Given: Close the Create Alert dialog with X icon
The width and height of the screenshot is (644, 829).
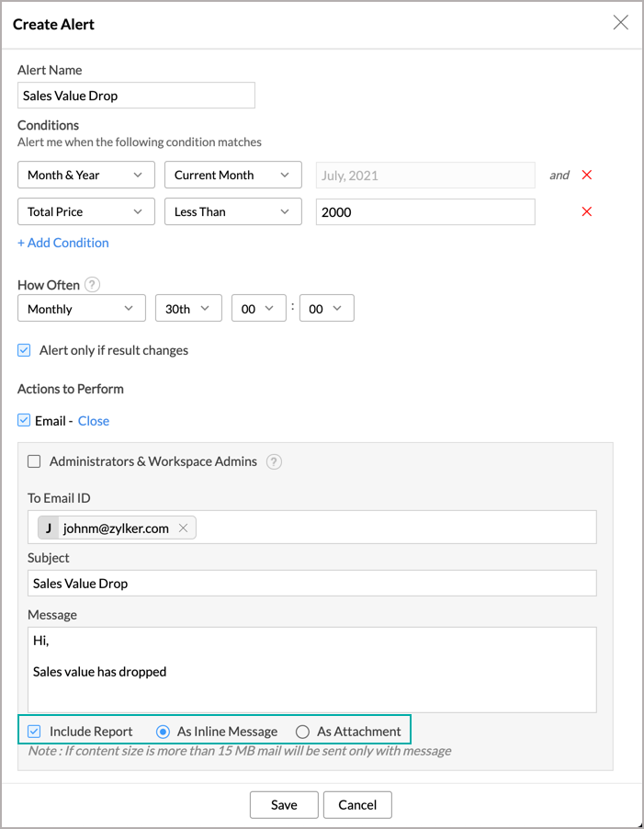Looking at the screenshot, I should (621, 23).
